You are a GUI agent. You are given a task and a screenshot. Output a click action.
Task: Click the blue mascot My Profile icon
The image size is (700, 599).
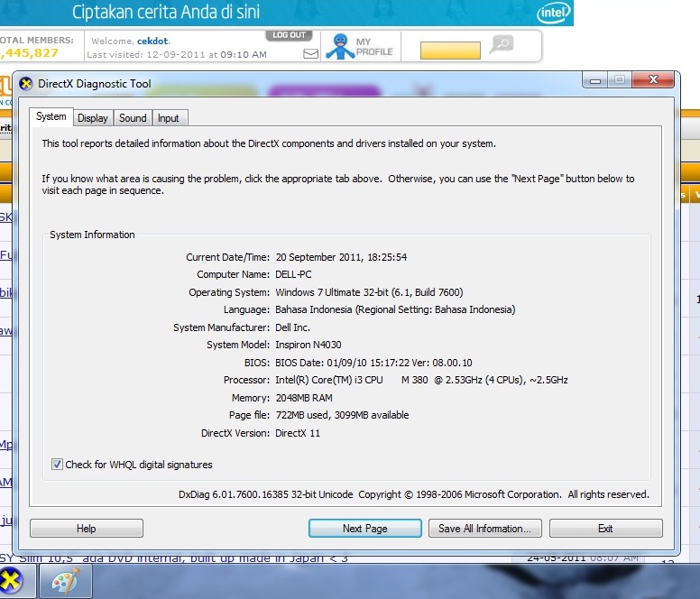pyautogui.click(x=340, y=46)
